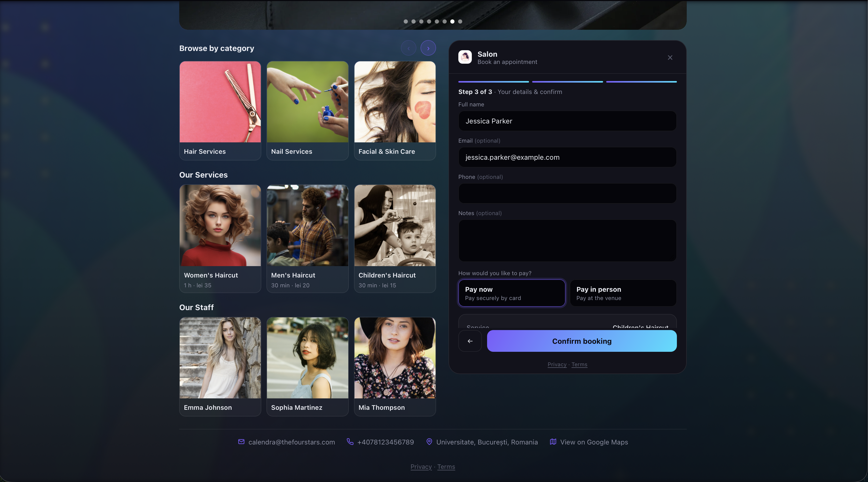Close the booking panel with X
Image resolution: width=868 pixels, height=482 pixels.
pyautogui.click(x=670, y=58)
